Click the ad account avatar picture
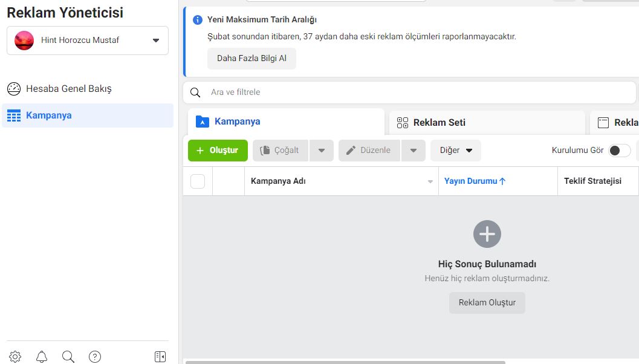The width and height of the screenshot is (639, 364). pyautogui.click(x=24, y=41)
